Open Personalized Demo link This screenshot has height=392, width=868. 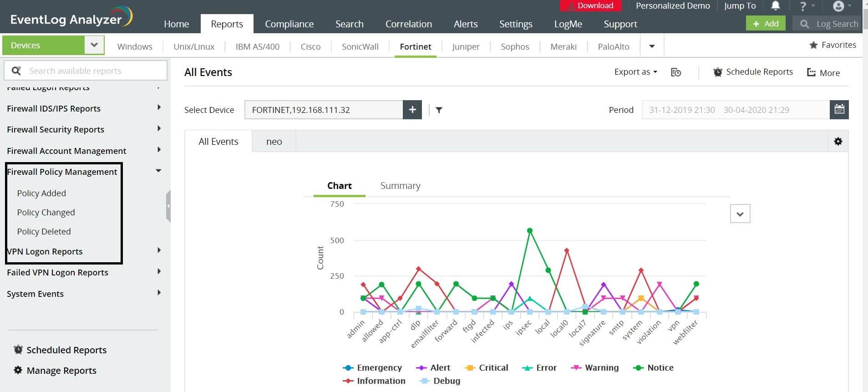point(673,5)
